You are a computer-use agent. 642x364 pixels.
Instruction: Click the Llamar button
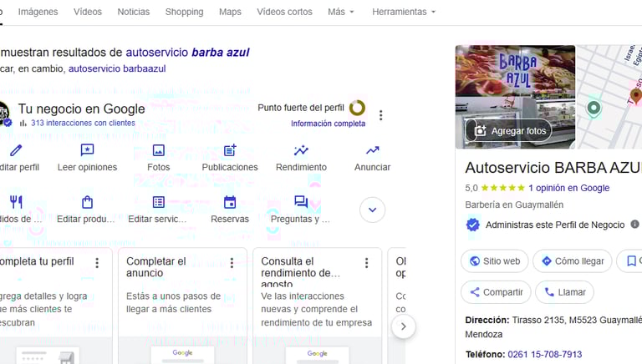point(564,292)
